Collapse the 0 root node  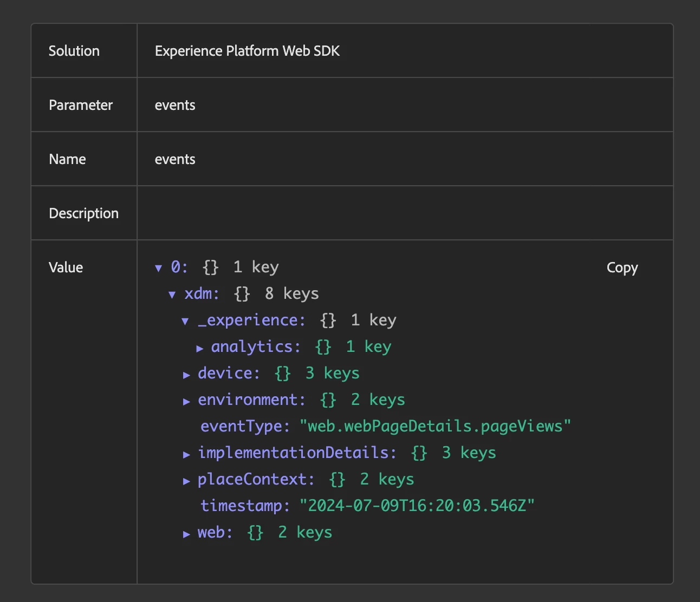(158, 267)
